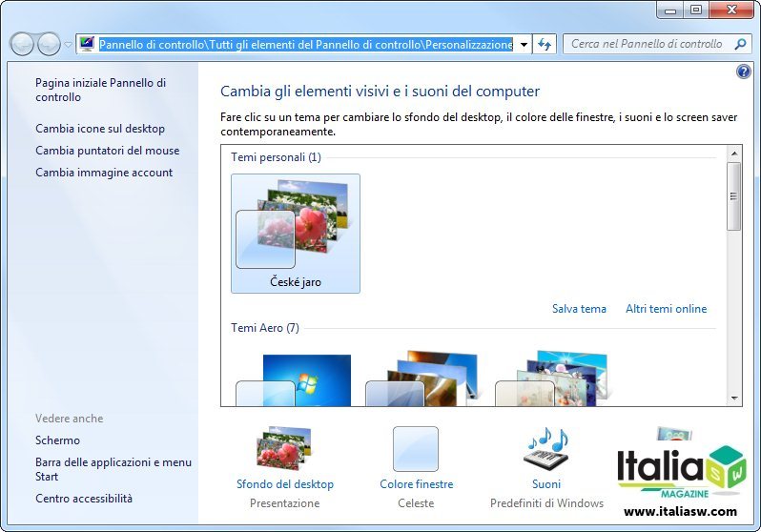Screen dimensions: 761x532
Task: Open the Sfondo del desktop link
Action: click(x=285, y=484)
